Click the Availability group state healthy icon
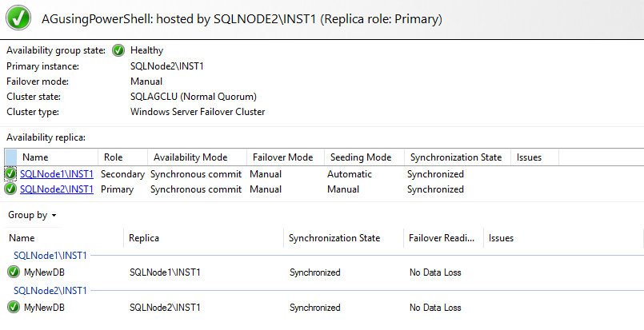The width and height of the screenshot is (644, 330). coord(118,50)
